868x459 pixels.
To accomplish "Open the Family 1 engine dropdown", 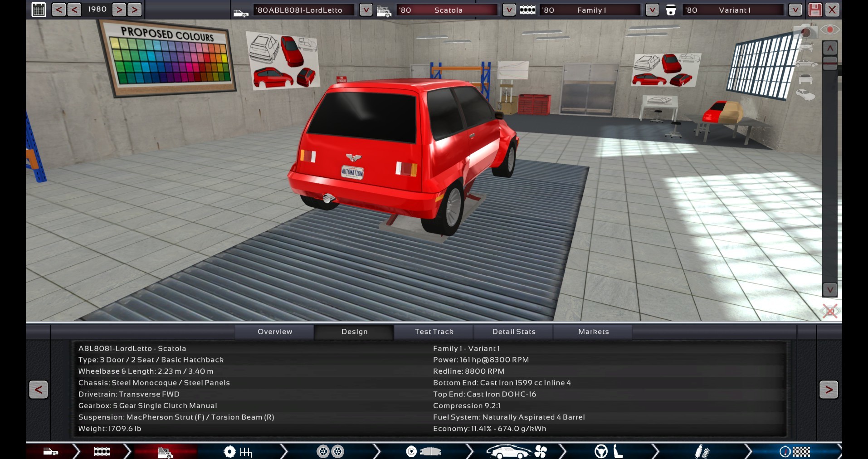I will 652,10.
